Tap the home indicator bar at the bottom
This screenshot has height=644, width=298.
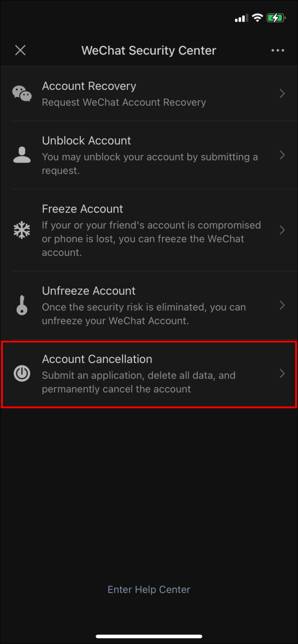pos(149,636)
